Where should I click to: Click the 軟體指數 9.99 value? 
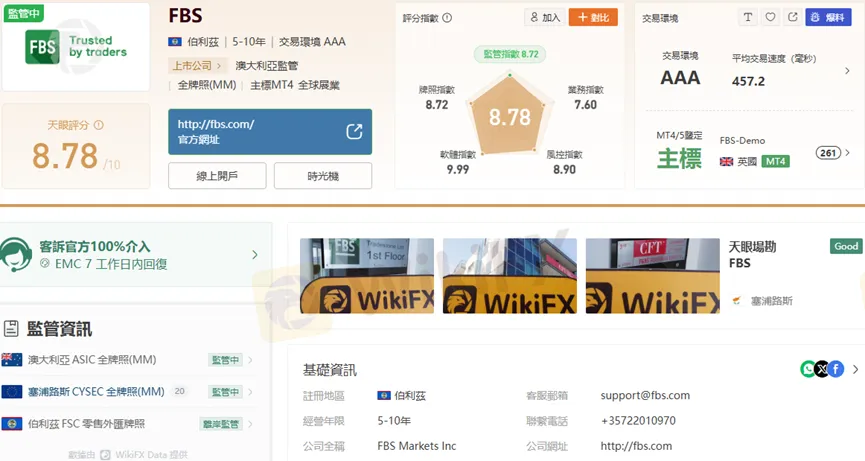458,170
